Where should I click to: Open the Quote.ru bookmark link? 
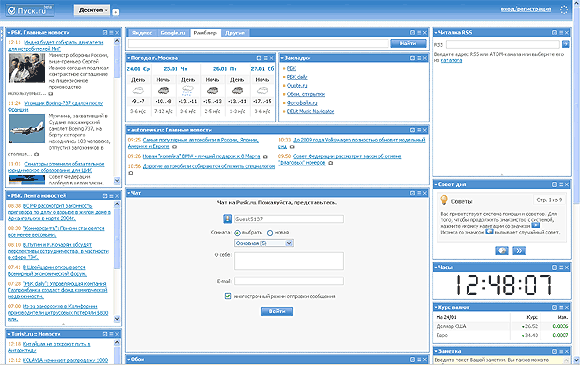[x=297, y=85]
